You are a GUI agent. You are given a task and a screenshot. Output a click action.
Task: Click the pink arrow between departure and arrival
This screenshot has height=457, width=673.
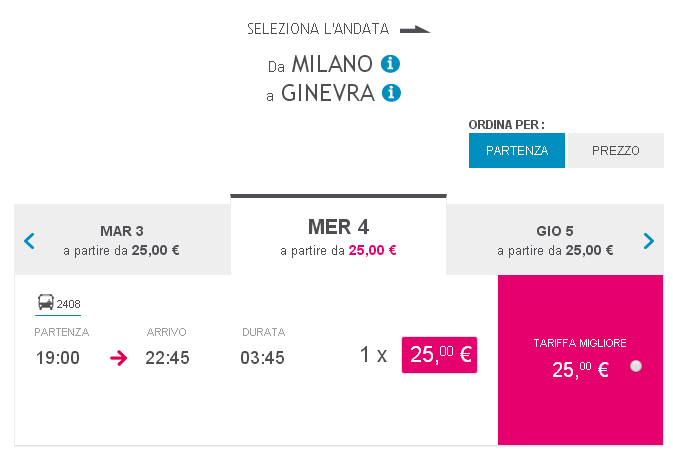click(118, 357)
